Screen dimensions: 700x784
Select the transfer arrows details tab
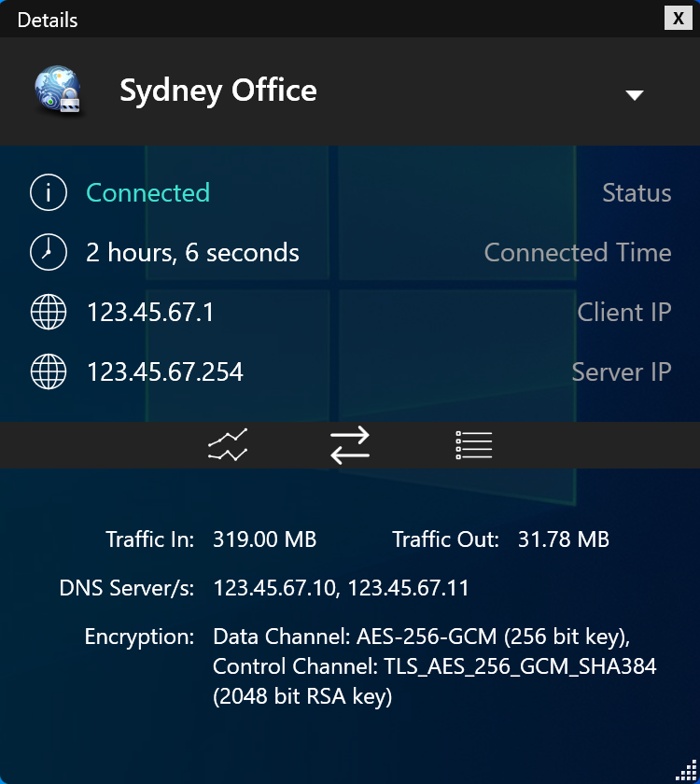pos(350,446)
